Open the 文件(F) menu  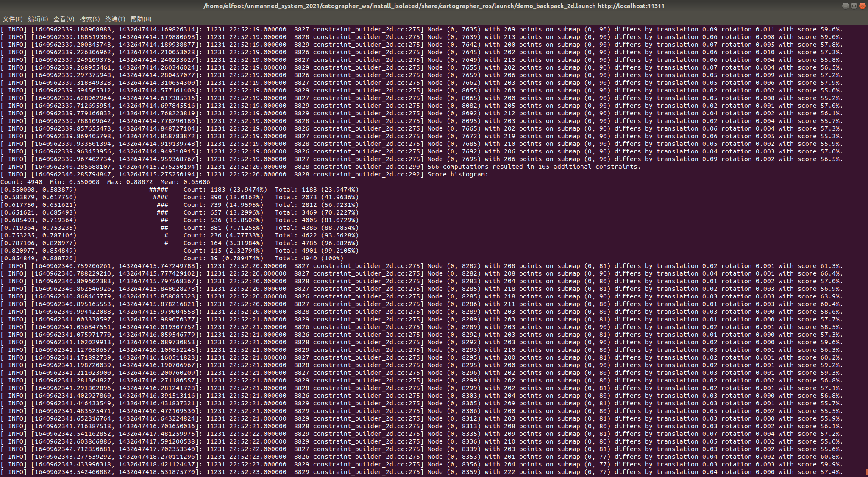click(x=12, y=19)
